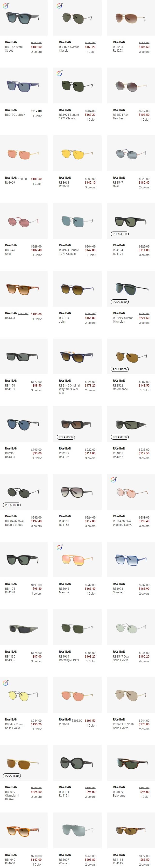Click the customize icon on RB3025 Aviator Classic
Image resolution: width=155 pixels, height=868 pixels.
tap(59, 5)
